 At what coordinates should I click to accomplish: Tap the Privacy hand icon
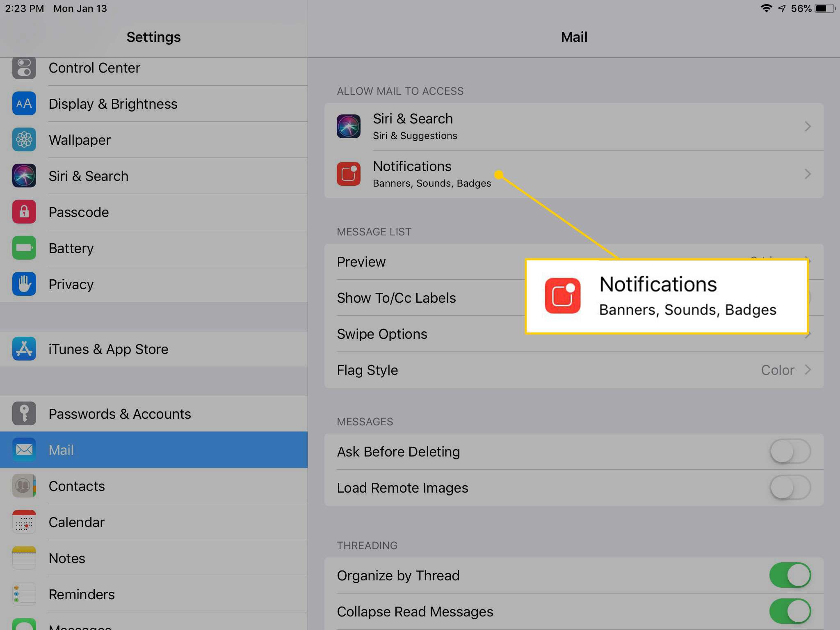point(24,284)
